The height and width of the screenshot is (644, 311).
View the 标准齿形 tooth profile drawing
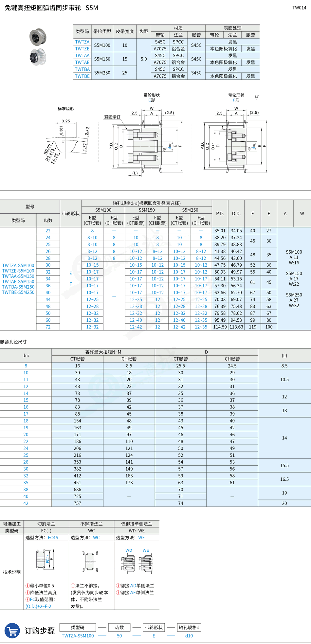67,139
